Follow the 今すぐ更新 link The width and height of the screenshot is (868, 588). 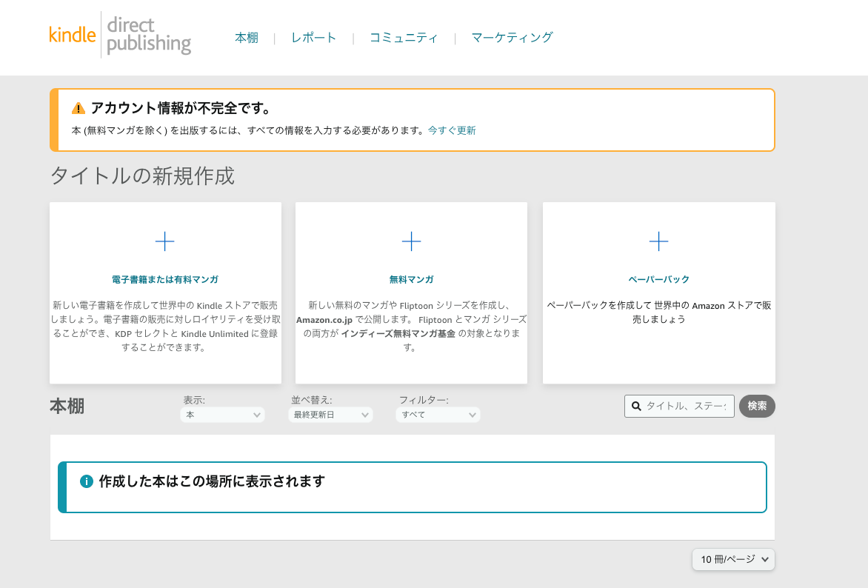coord(452,130)
